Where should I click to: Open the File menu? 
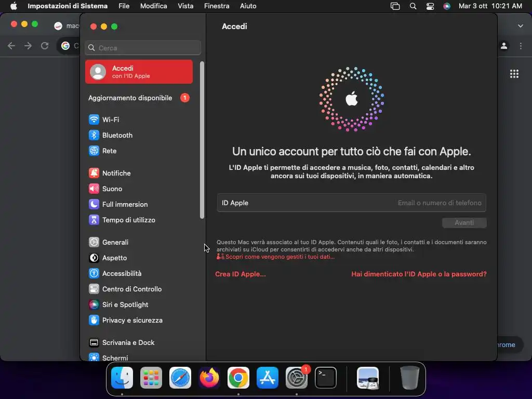coord(124,6)
